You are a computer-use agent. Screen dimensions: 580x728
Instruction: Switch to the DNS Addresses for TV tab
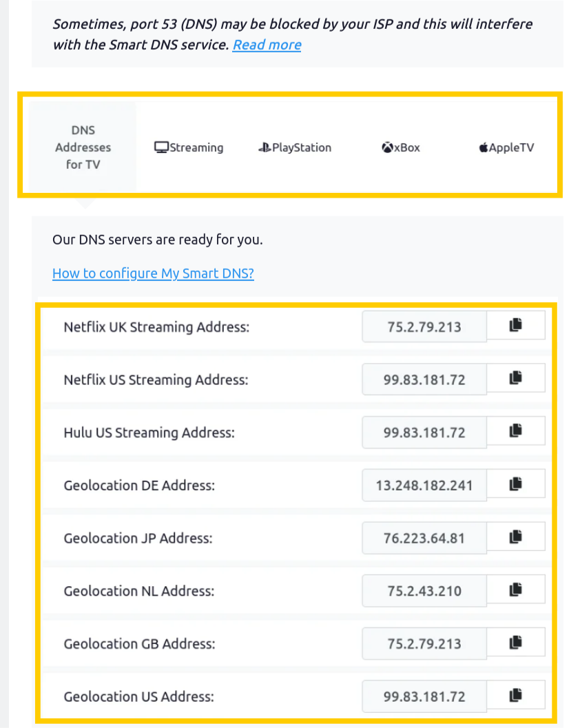pos(83,147)
